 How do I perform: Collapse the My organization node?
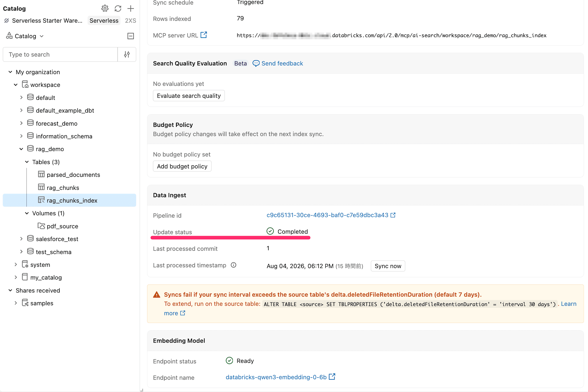10,72
